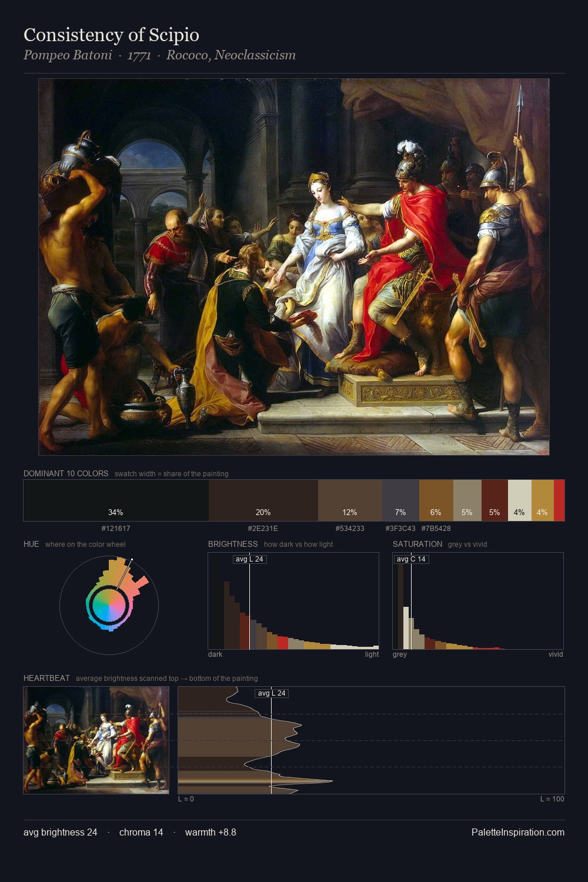This screenshot has width=588, height=882.
Task: Click 'swatch width = share of the painting' caption
Action: [172, 474]
